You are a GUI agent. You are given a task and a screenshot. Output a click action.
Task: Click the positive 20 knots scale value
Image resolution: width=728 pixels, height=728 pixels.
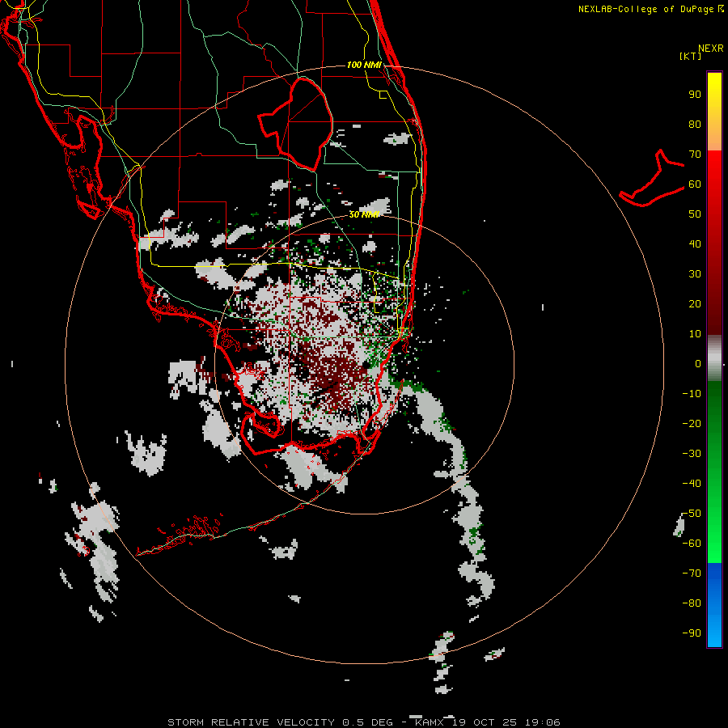tap(695, 304)
